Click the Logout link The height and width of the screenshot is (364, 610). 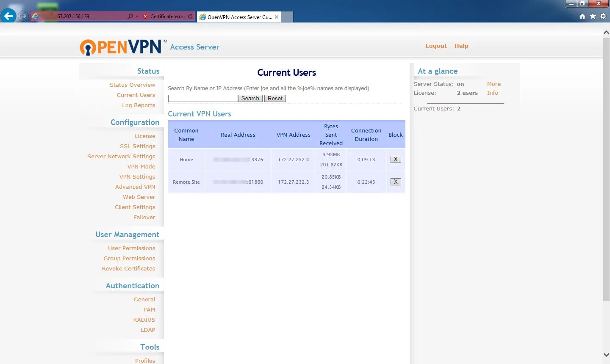436,46
